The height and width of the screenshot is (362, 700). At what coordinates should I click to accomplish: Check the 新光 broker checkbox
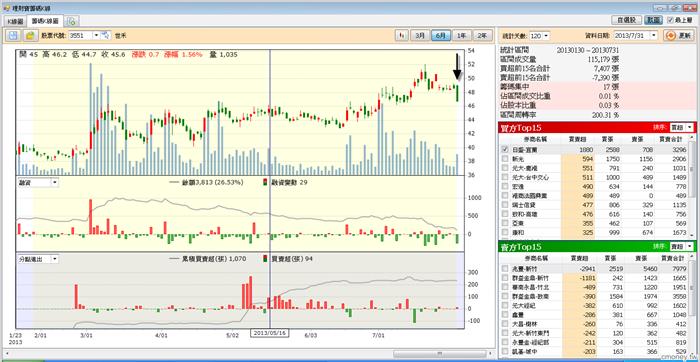(x=505, y=158)
